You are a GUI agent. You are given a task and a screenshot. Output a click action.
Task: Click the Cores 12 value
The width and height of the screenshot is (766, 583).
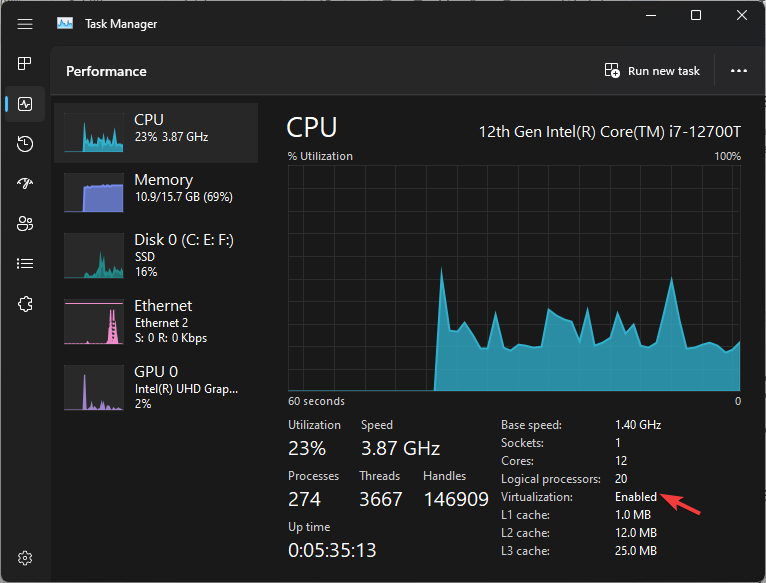(x=621, y=461)
